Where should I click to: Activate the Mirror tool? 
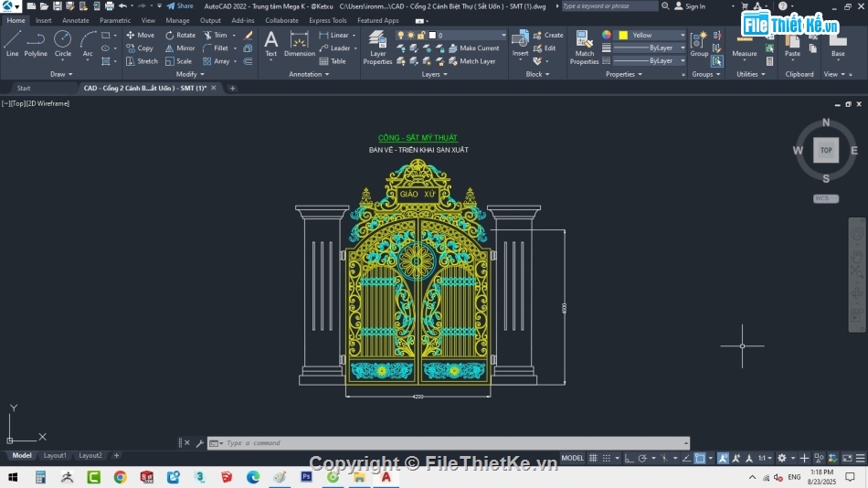(x=180, y=48)
